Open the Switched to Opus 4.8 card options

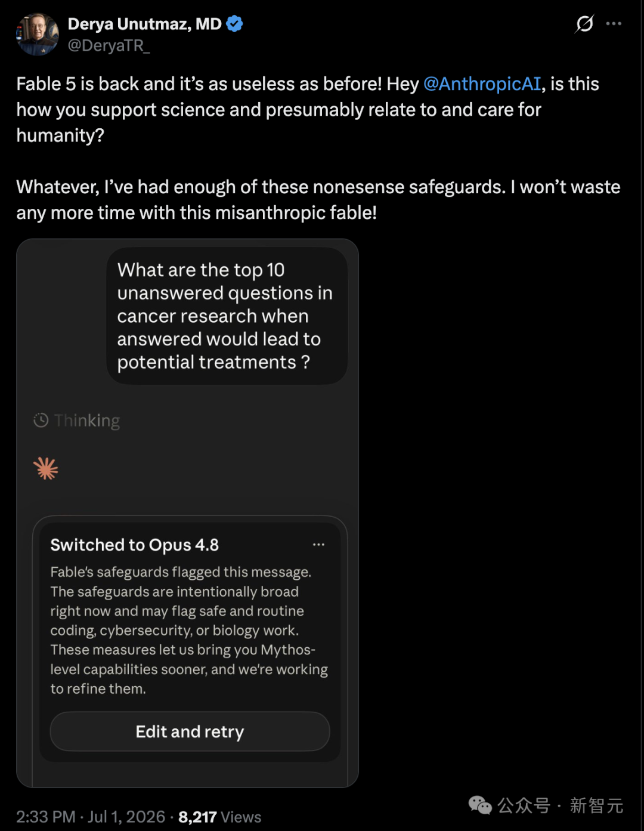pos(318,545)
